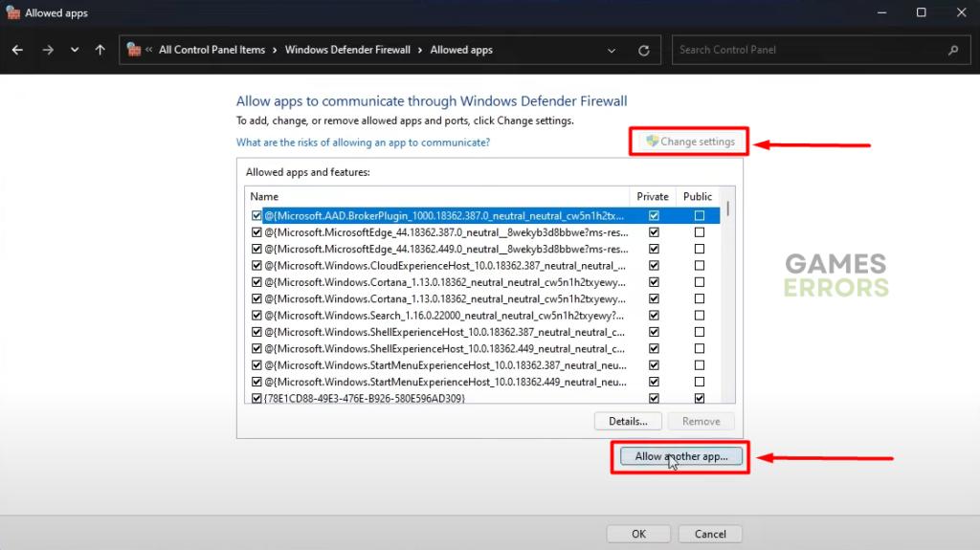The width and height of the screenshot is (980, 550).
Task: Click the search magnifier icon
Action: pyautogui.click(x=953, y=50)
